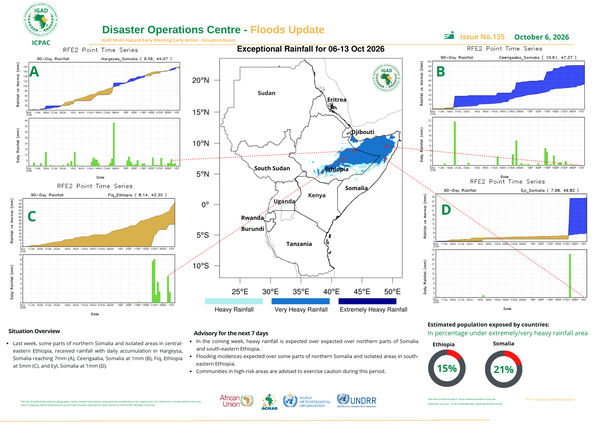Click the Somalia 21% donut chart
The width and height of the screenshot is (600, 424).
pos(503,369)
